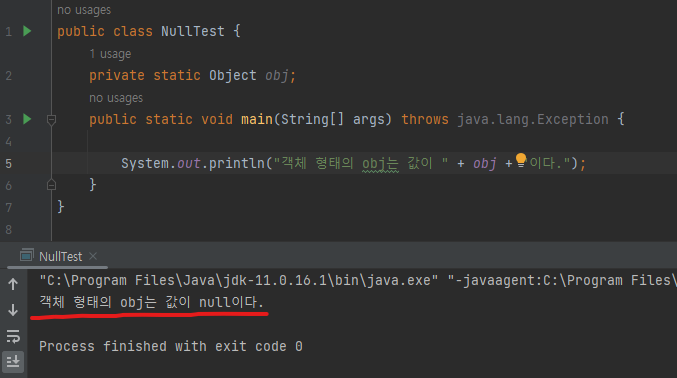
Task: Click the '1 usage' hint above obj field
Action: coord(110,54)
